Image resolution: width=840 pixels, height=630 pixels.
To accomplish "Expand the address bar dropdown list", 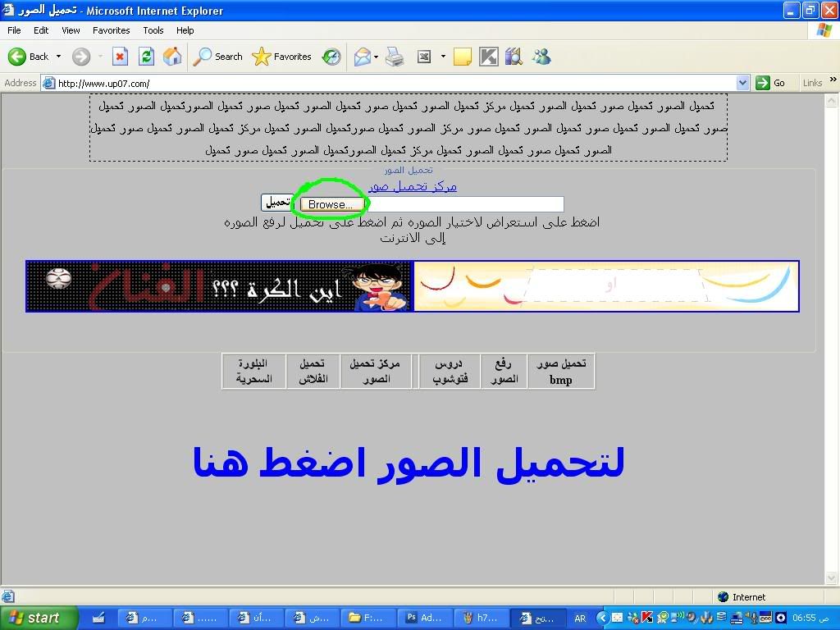I will pos(742,83).
